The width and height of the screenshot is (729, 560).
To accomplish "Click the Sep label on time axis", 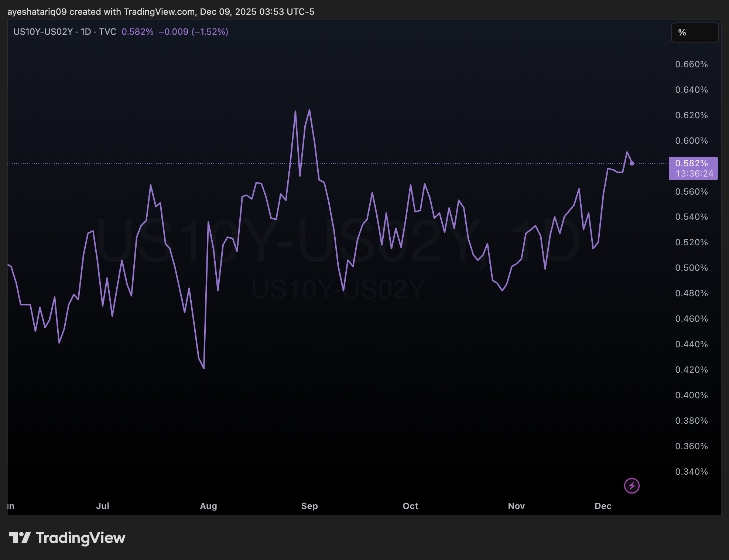I will pyautogui.click(x=309, y=506).
